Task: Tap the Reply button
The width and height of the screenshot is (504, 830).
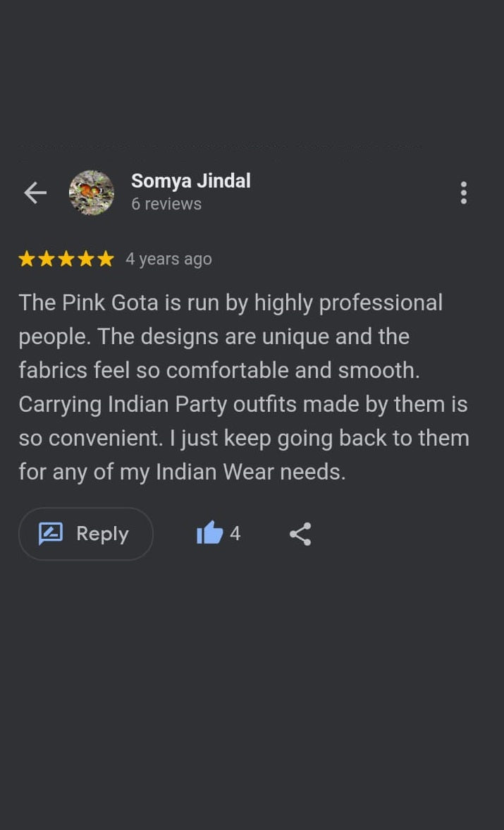Action: [86, 534]
